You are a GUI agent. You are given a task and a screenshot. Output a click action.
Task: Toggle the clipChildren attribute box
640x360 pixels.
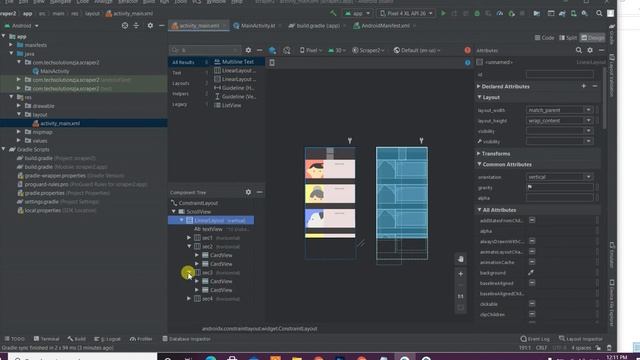click(x=532, y=314)
